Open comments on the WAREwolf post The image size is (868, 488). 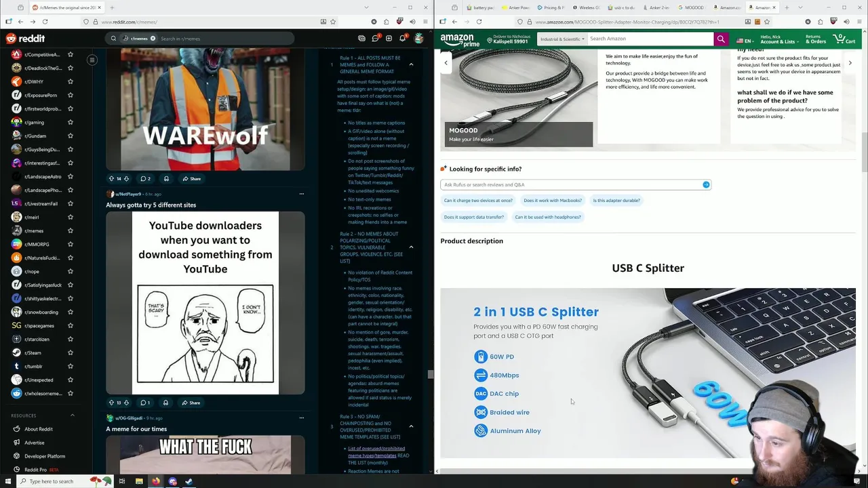coord(145,178)
